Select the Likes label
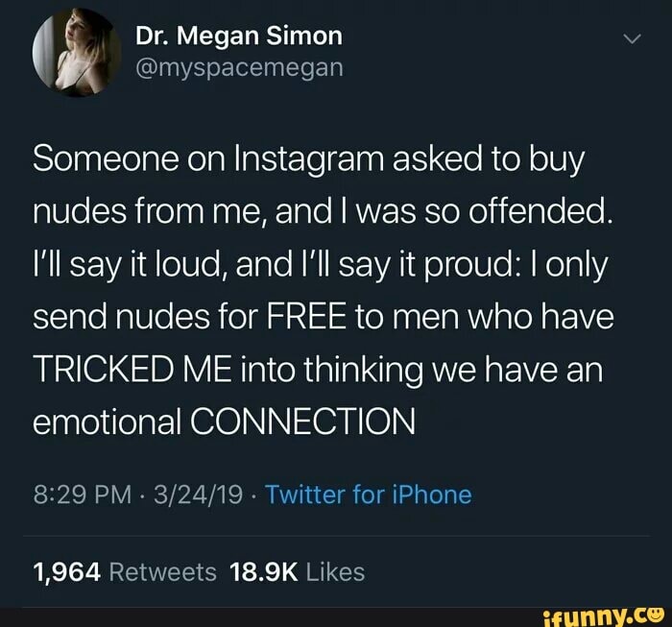 point(336,572)
